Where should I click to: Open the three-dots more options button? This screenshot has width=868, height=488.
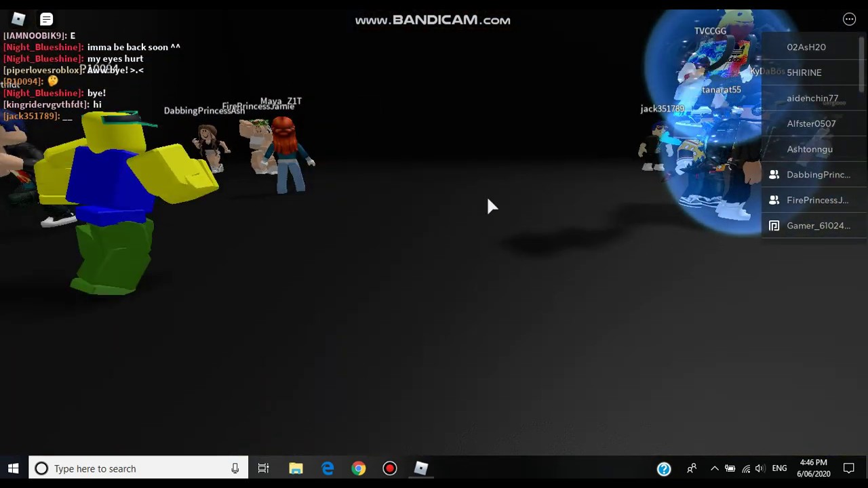point(849,19)
